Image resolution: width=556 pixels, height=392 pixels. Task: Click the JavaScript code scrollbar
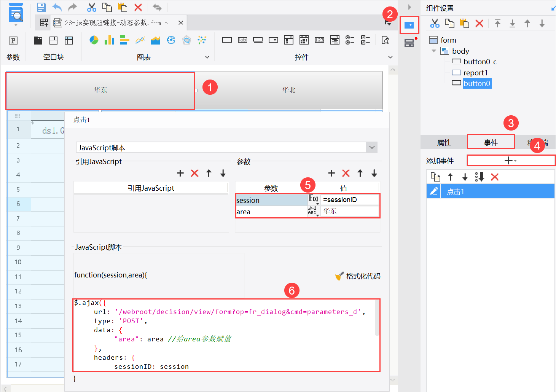click(x=377, y=318)
